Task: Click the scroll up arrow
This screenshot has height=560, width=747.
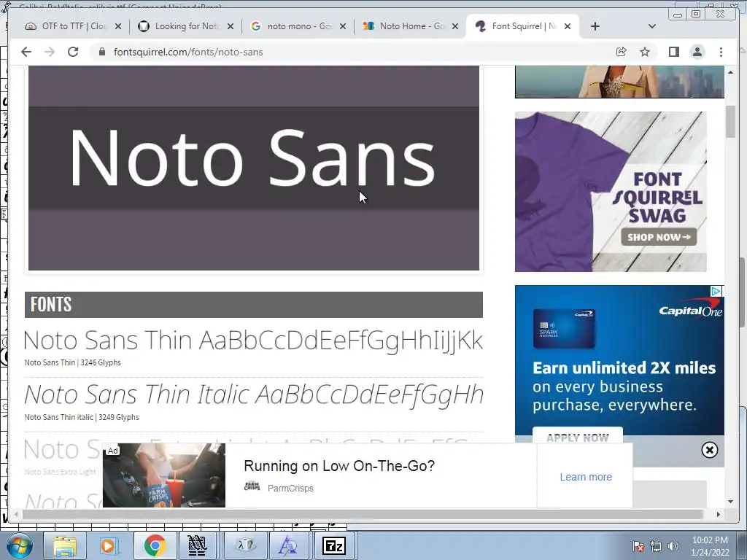Action: click(731, 72)
